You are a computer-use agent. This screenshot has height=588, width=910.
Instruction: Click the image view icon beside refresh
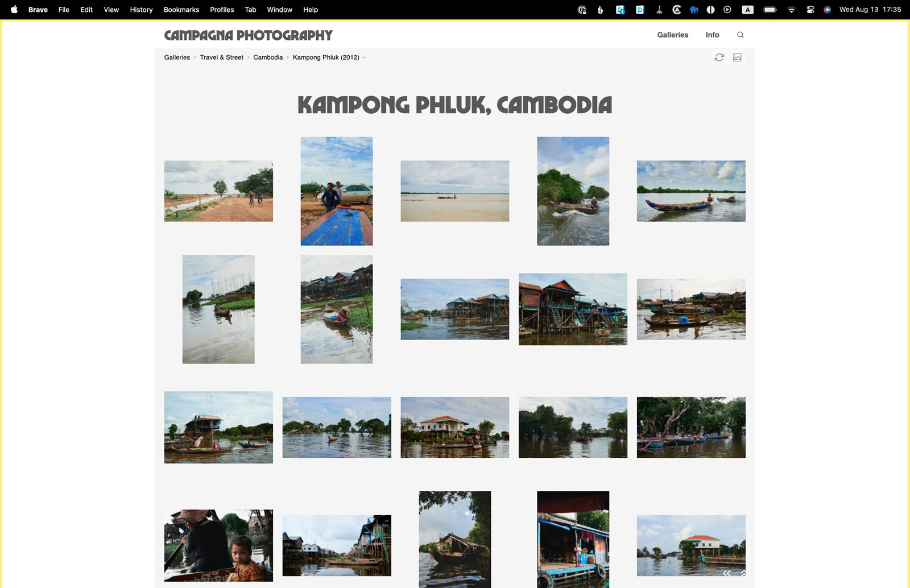737,57
